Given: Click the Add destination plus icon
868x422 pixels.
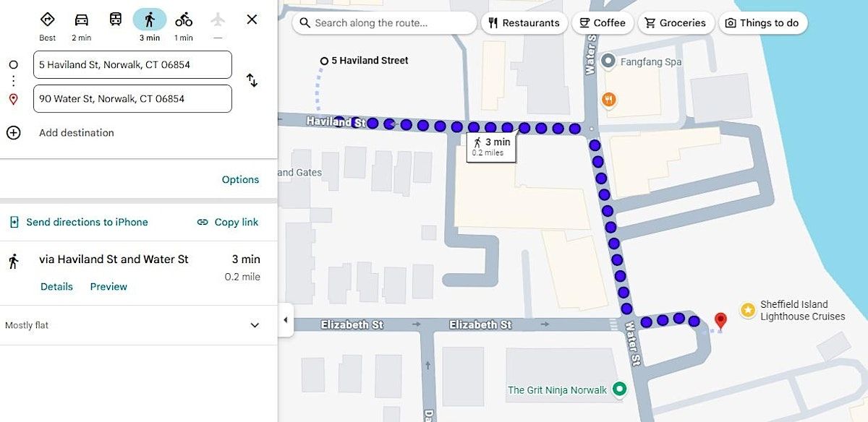Looking at the screenshot, I should click(x=13, y=132).
